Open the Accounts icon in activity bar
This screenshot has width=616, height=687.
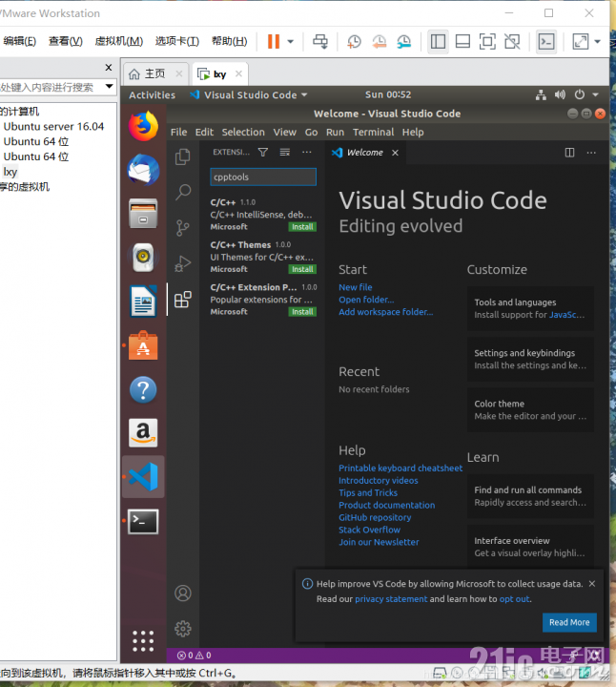click(x=182, y=593)
